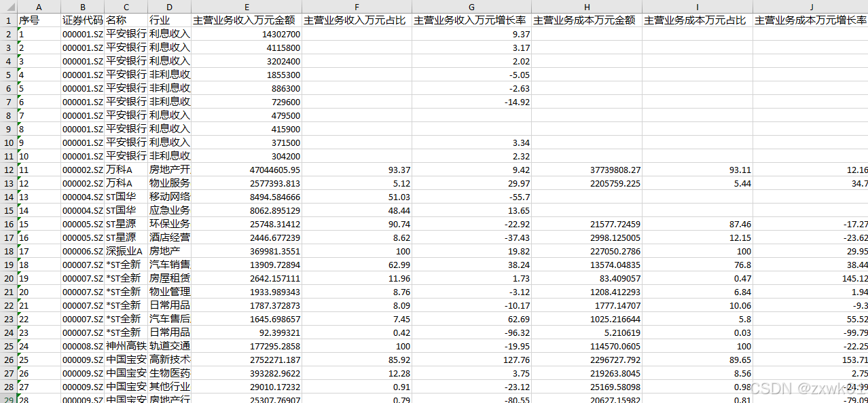Select cost cell 2296727.792

pyautogui.click(x=587, y=360)
